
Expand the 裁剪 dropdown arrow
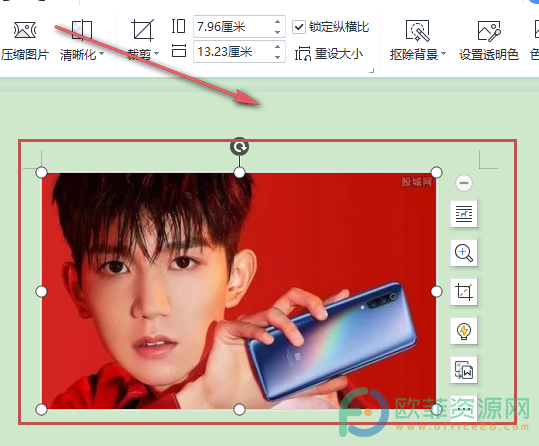[x=156, y=54]
